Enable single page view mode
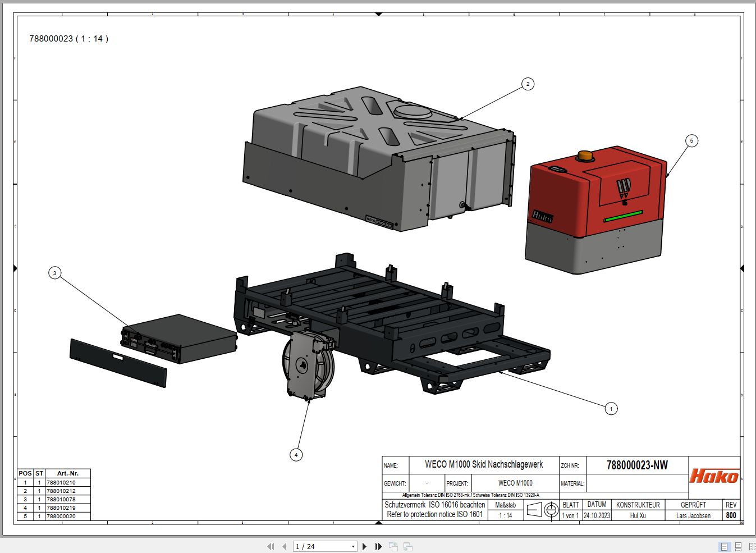 coord(724,546)
